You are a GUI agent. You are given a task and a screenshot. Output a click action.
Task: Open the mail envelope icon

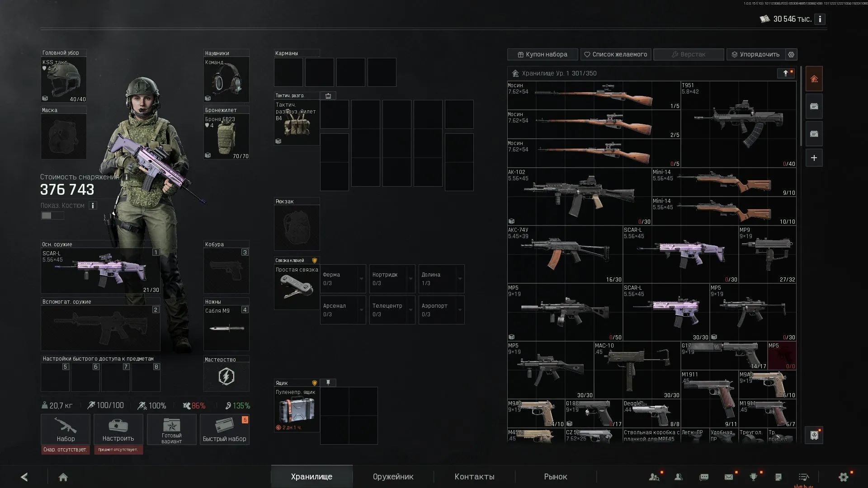(x=729, y=477)
